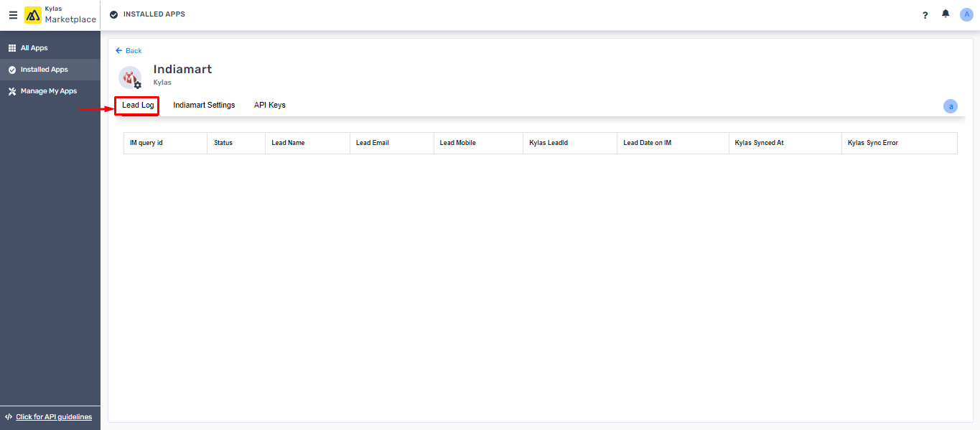Click the 'Lead Mobile' column header
The height and width of the screenshot is (430, 980).
tap(478, 143)
